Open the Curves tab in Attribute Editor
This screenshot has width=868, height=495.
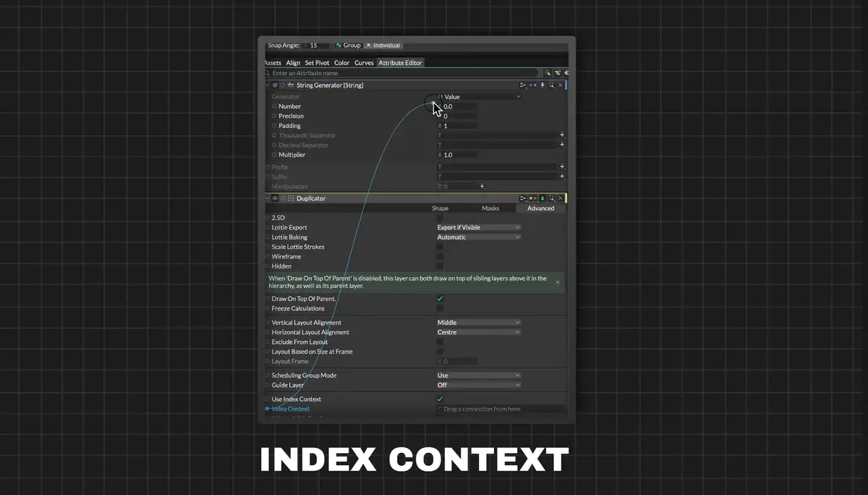364,62
